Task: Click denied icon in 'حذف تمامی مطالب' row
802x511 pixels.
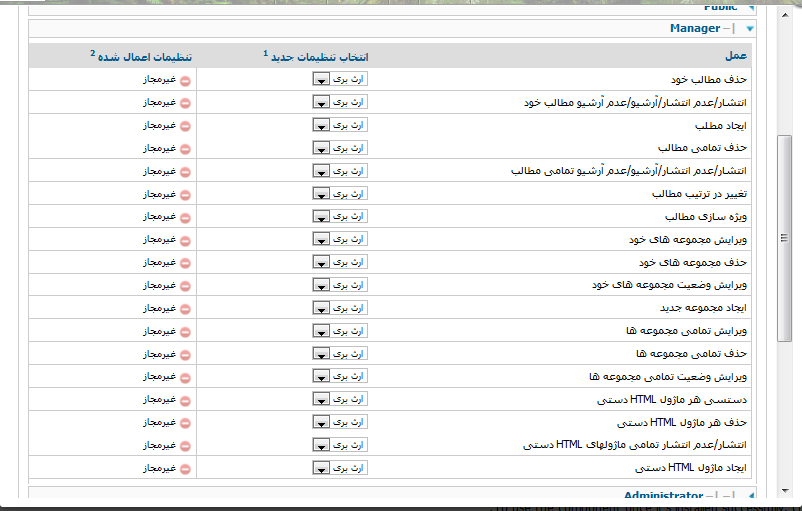Action: tap(185, 148)
